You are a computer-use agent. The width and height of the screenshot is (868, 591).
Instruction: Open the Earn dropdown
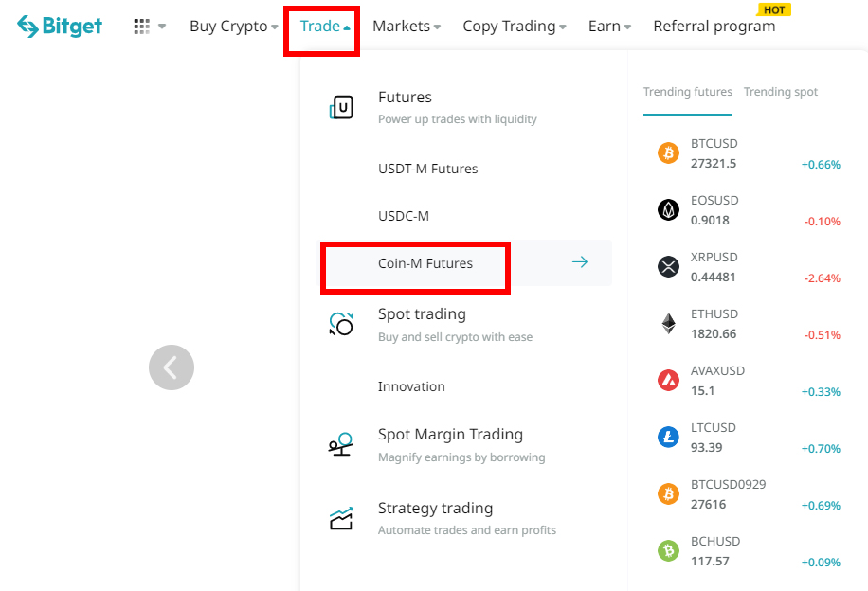pyautogui.click(x=609, y=26)
